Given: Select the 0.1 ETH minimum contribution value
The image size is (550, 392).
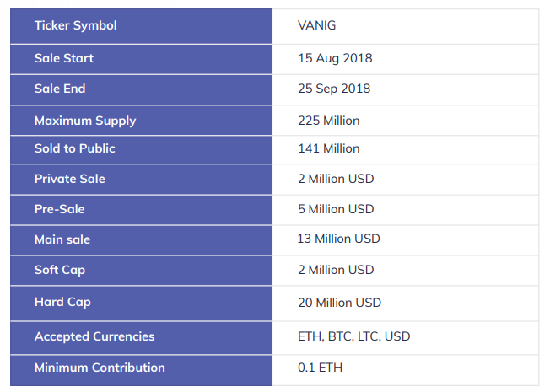Looking at the screenshot, I should [321, 368].
